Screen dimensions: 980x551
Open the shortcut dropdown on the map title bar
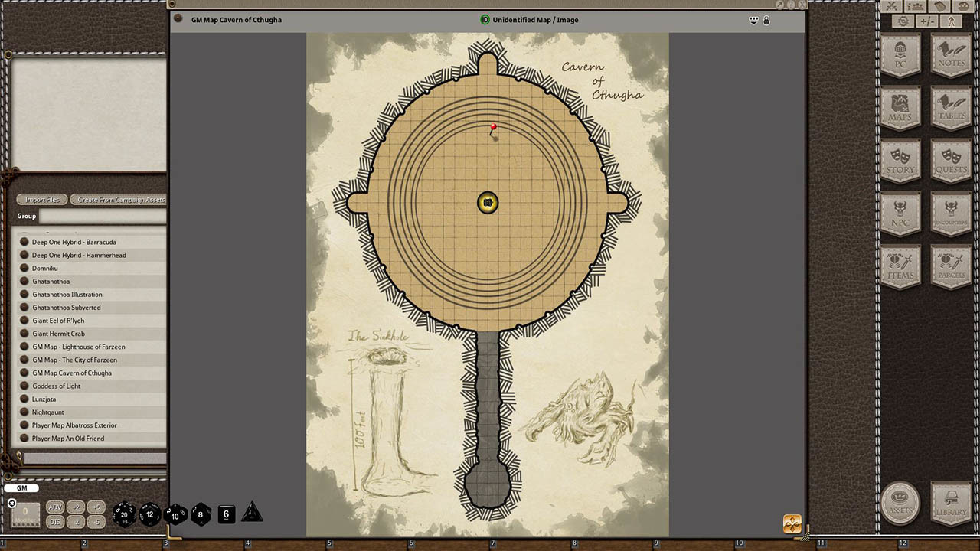753,20
